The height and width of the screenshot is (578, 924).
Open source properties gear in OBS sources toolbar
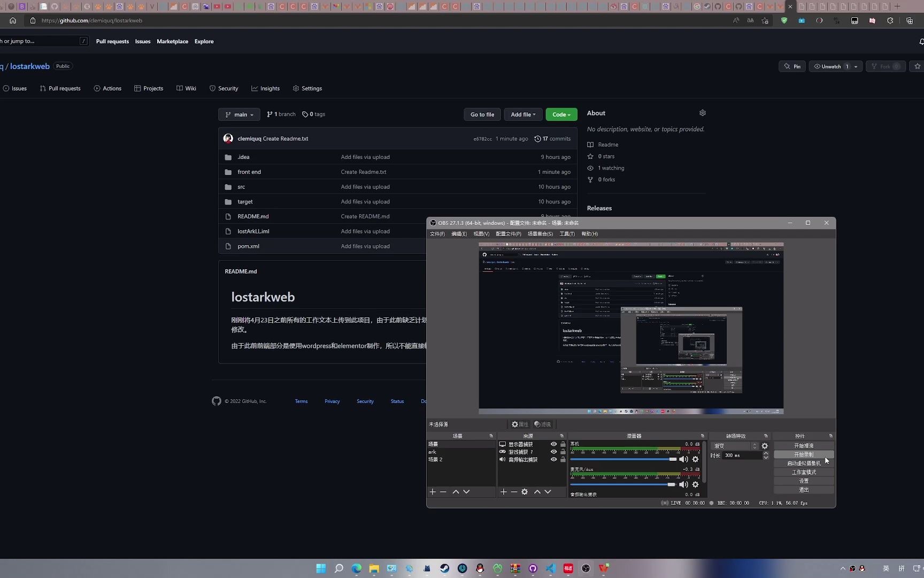pyautogui.click(x=525, y=492)
